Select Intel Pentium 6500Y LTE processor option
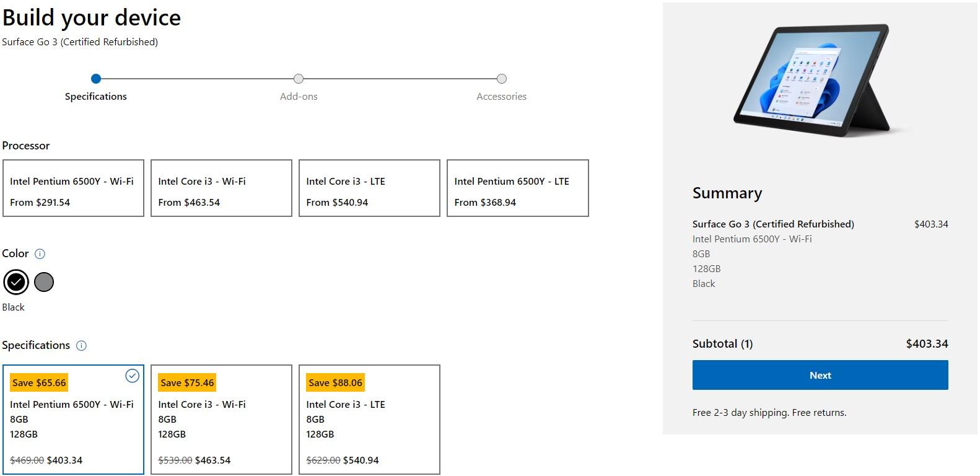 [517, 188]
